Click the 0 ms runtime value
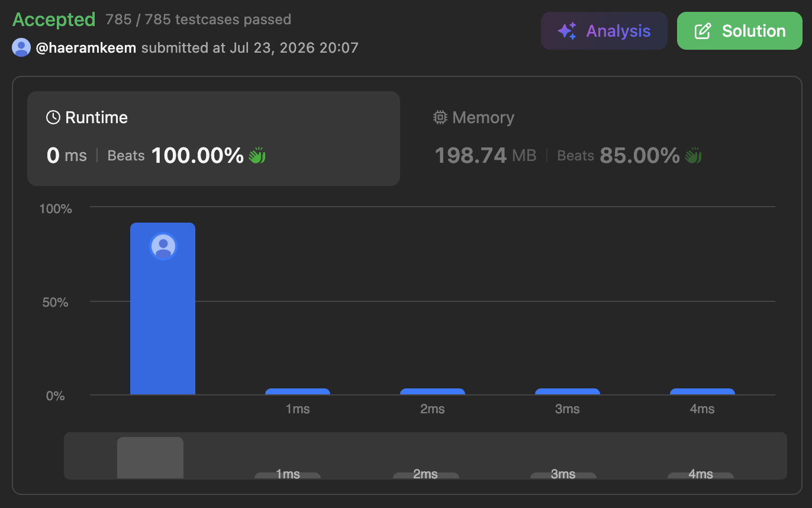 point(67,156)
